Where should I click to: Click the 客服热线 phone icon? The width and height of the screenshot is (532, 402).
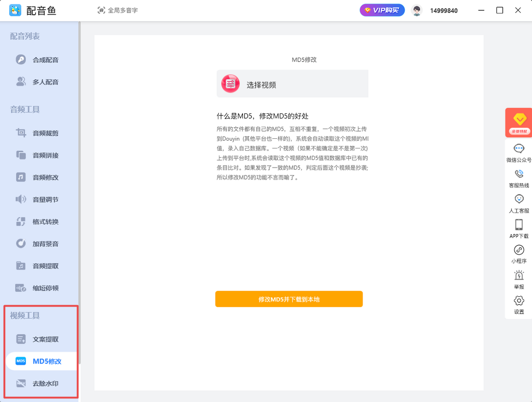coord(519,173)
